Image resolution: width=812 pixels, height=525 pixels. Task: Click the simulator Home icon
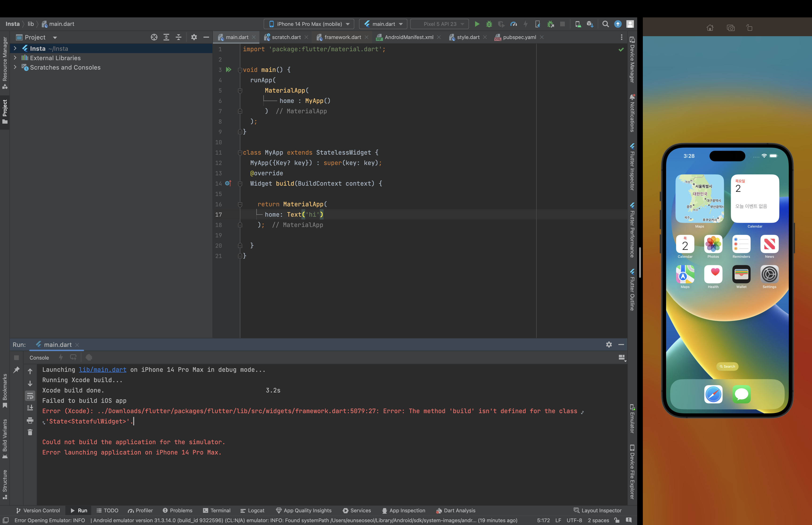tap(710, 28)
